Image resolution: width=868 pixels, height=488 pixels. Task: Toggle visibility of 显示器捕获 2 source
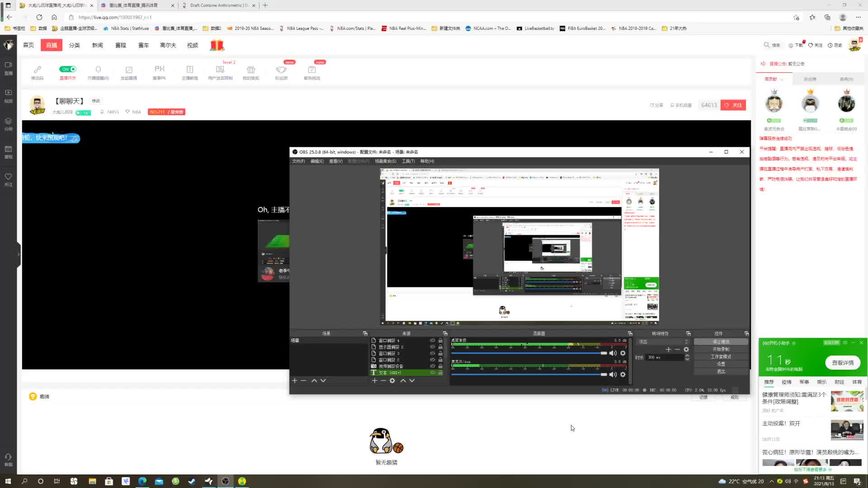(x=432, y=347)
